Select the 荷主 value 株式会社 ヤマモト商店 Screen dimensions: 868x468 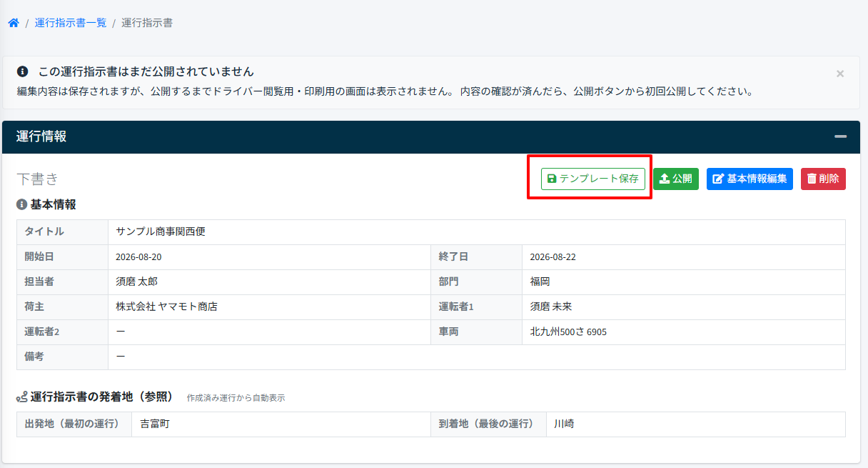click(x=166, y=307)
